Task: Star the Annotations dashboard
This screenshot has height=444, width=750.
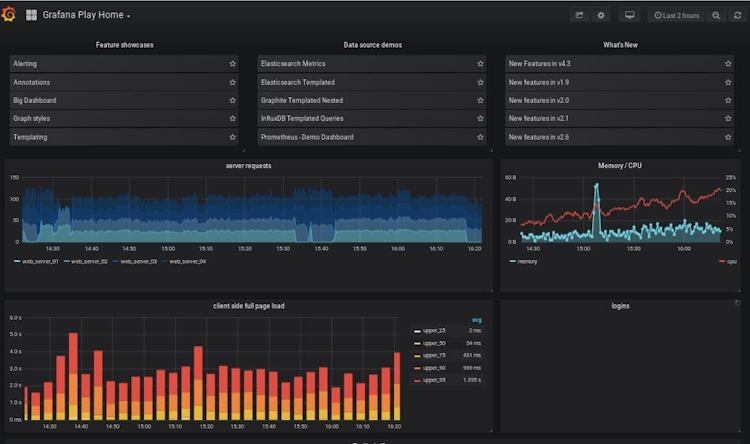Action: pyautogui.click(x=232, y=82)
